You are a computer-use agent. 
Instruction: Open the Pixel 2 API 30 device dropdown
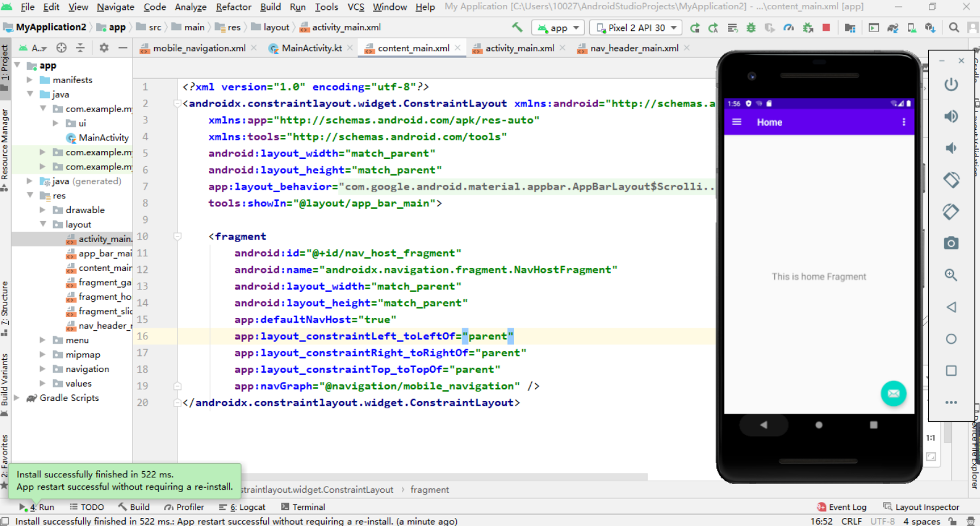636,28
